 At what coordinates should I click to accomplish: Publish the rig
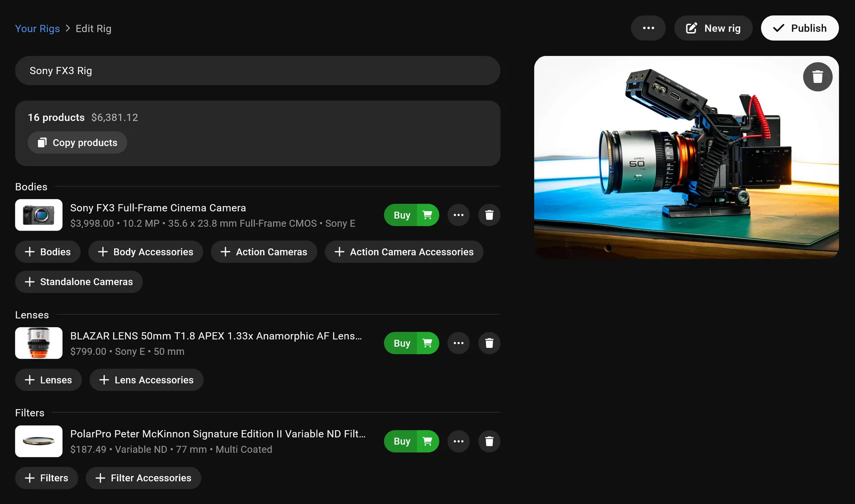799,28
